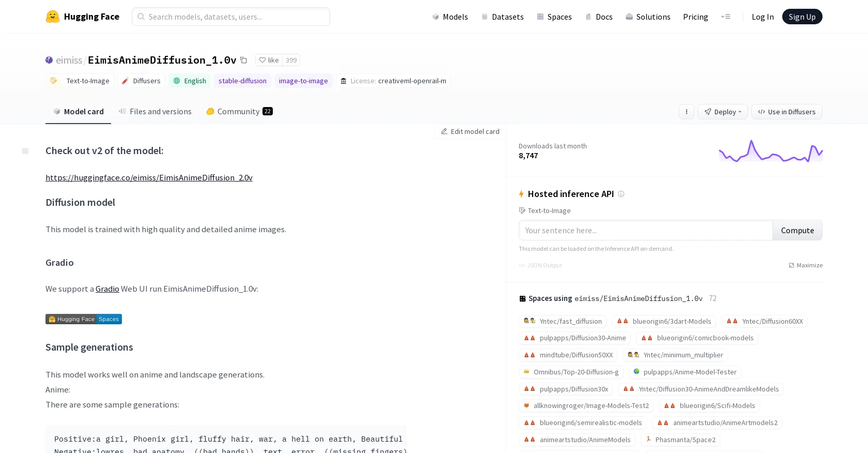
Task: Open blueorigin6/Scifi-Models space
Action: tap(709, 405)
